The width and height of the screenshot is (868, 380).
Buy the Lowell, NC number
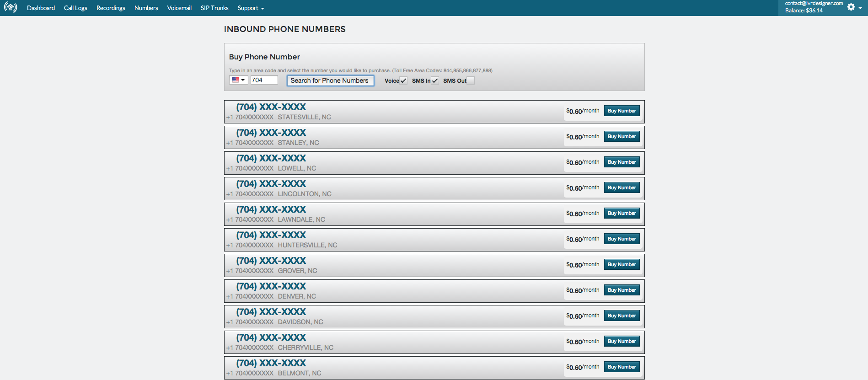click(x=622, y=162)
